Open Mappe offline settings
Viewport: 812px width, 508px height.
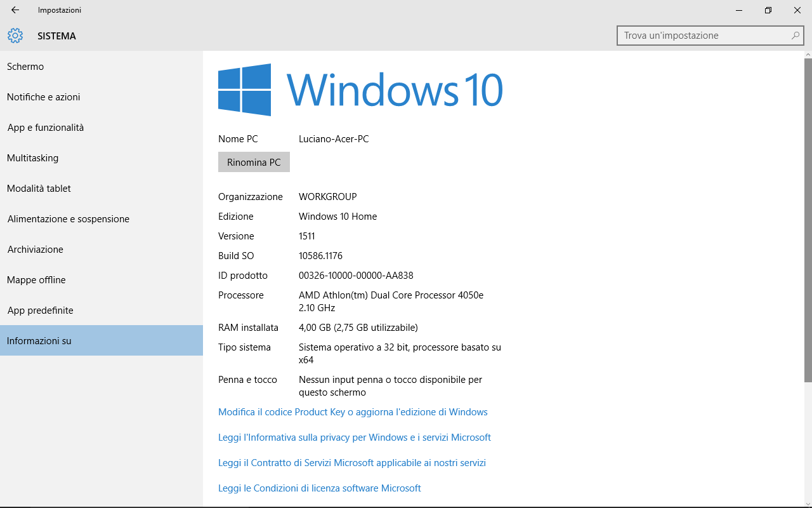coord(36,280)
